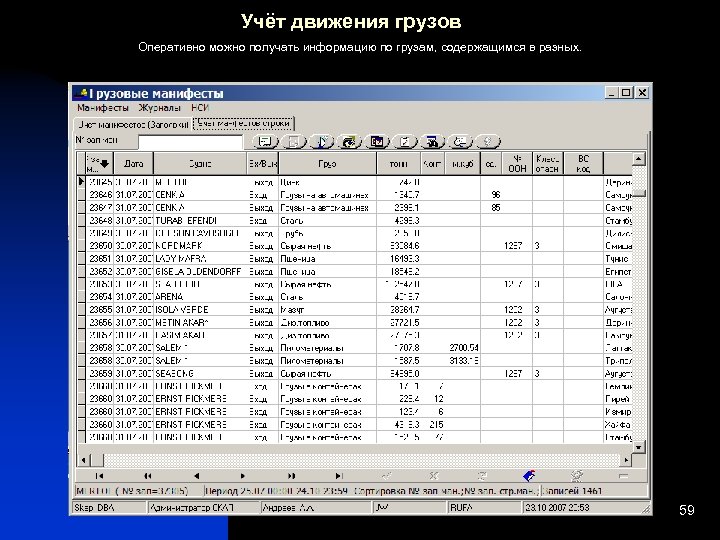Open the Журналы menu
Image resolution: width=720 pixels, height=540 pixels.
pos(159,108)
